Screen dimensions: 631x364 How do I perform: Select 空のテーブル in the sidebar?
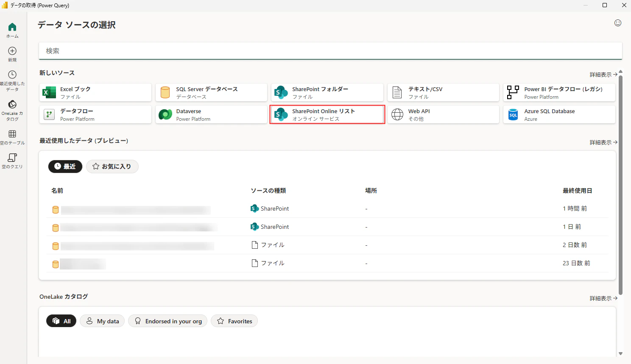(12, 137)
